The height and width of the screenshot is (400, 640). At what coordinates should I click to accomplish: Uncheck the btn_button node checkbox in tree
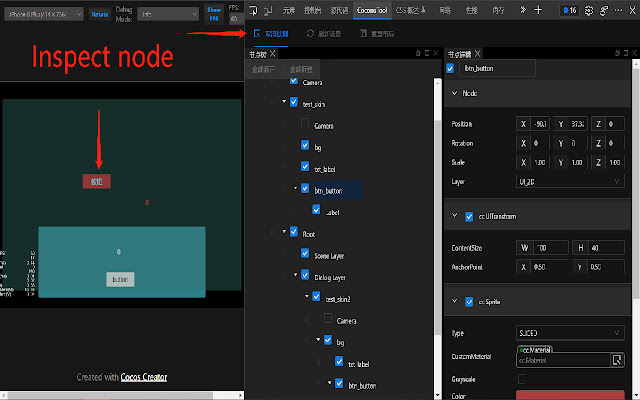coord(307,188)
